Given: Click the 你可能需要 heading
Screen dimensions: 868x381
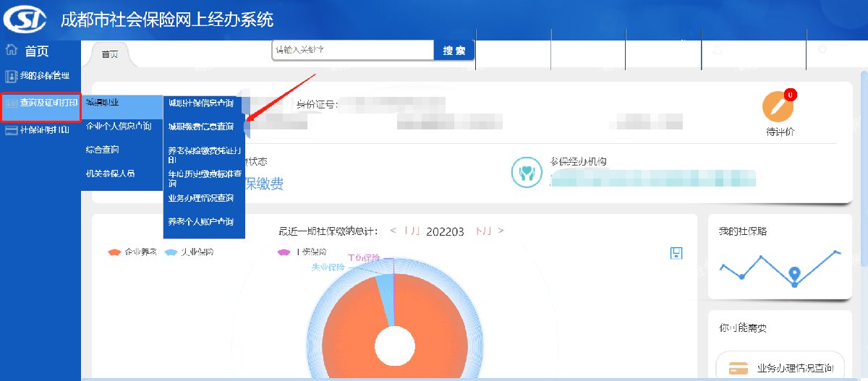Looking at the screenshot, I should click(x=743, y=328).
